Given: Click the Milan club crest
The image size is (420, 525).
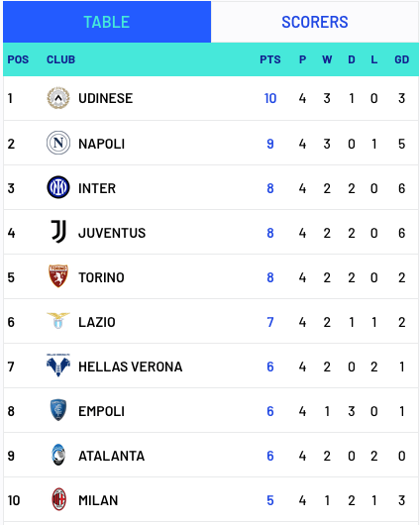Looking at the screenshot, I should coord(58,499).
